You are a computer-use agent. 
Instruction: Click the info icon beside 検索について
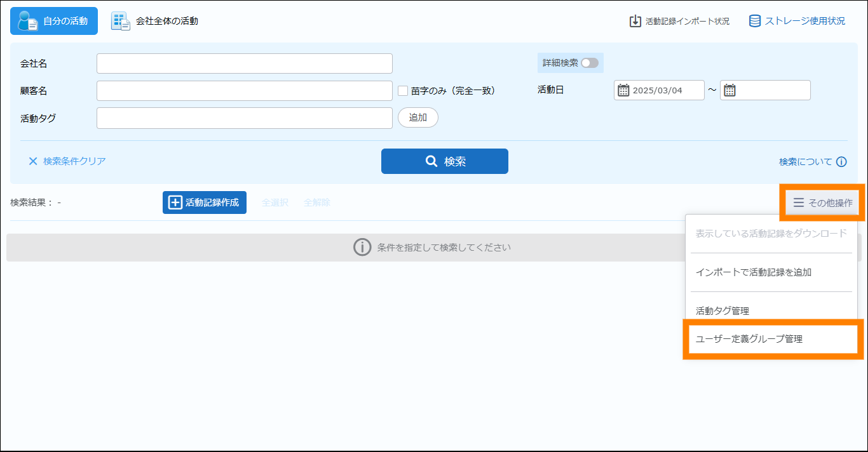(x=841, y=162)
